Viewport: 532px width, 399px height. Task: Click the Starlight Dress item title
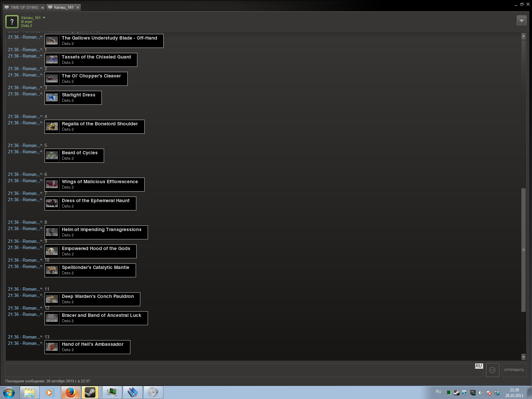point(78,95)
